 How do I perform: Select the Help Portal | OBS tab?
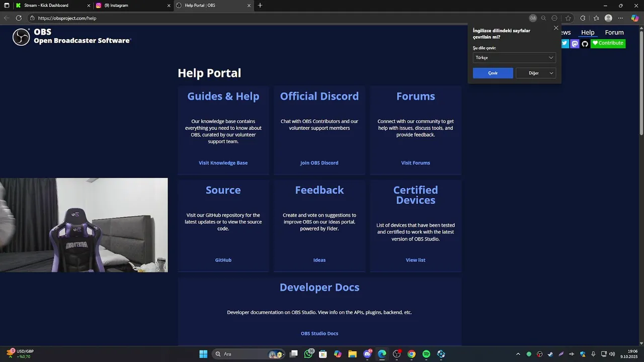point(213,6)
